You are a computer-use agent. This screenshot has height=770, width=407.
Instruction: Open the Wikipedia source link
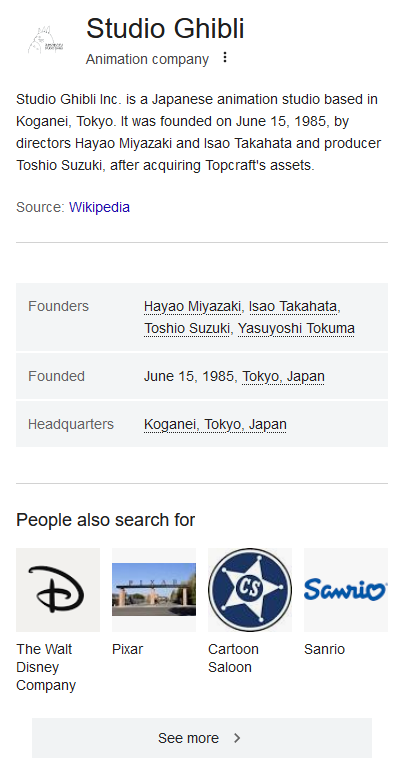click(99, 207)
